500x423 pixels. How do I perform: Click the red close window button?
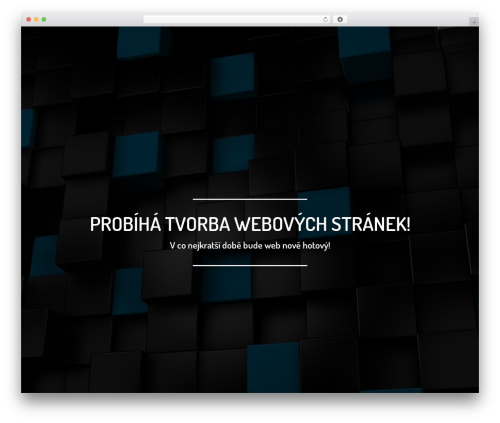pyautogui.click(x=29, y=19)
